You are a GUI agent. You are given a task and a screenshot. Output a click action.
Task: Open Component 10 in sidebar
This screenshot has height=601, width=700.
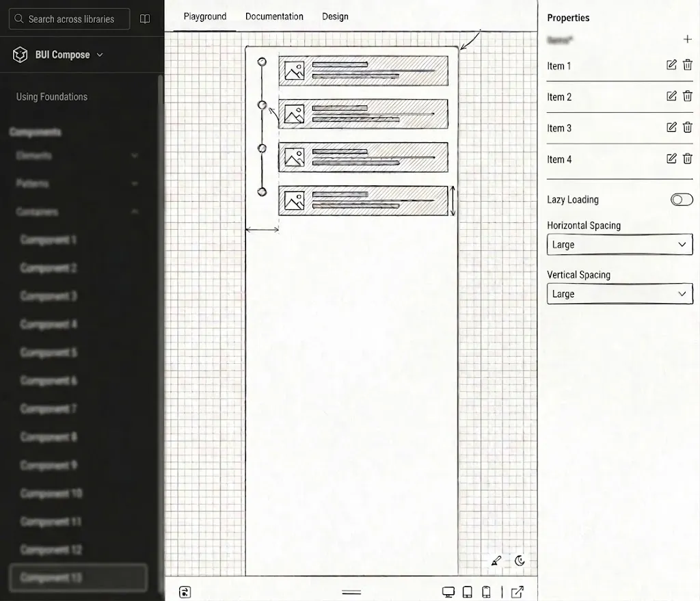click(51, 494)
